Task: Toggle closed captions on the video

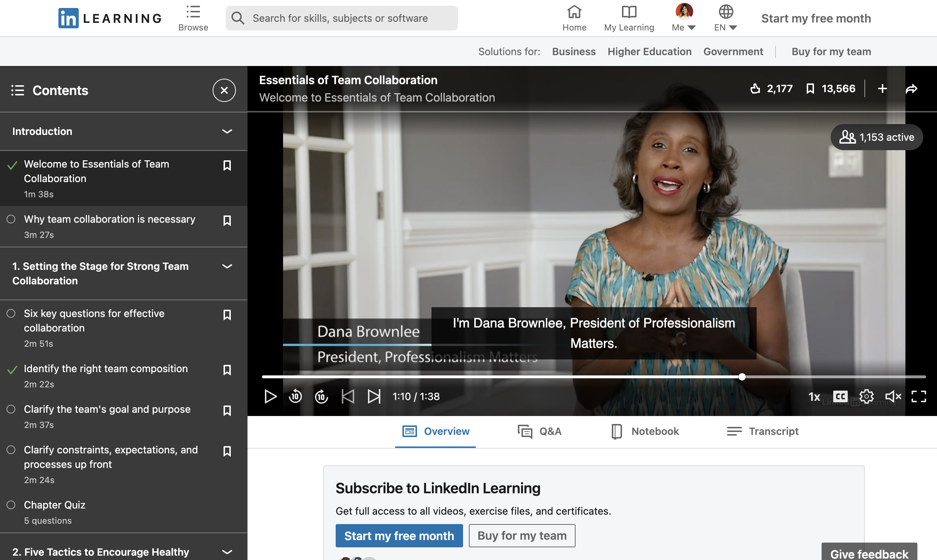Action: pos(840,396)
